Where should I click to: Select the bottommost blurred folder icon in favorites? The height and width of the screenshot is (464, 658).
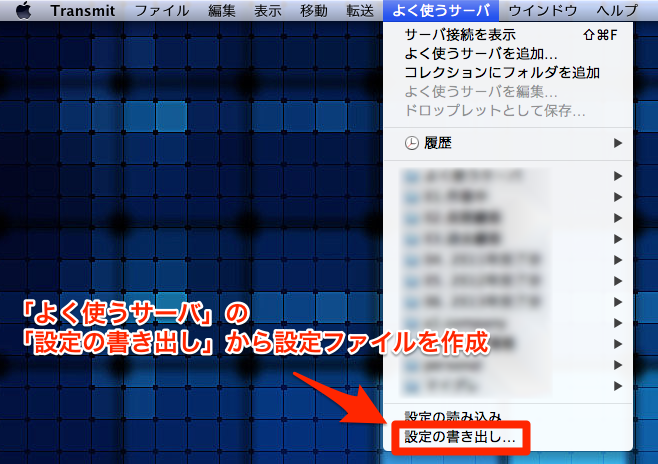coord(412,385)
